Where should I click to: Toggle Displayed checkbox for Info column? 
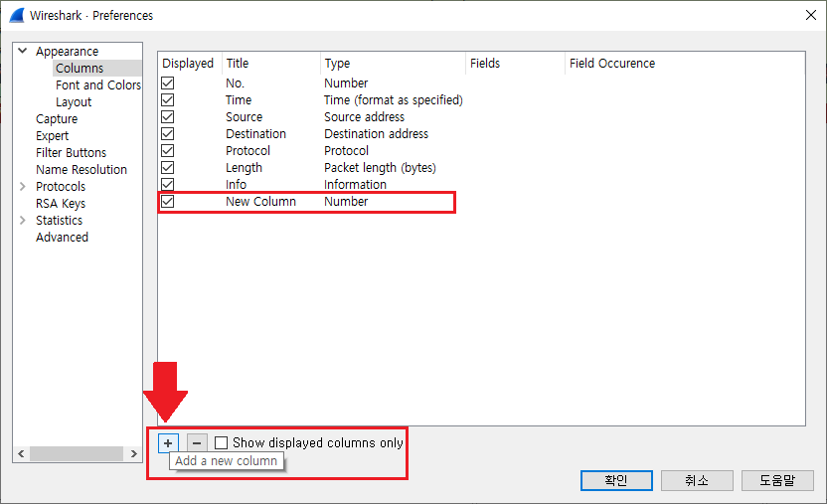(168, 185)
